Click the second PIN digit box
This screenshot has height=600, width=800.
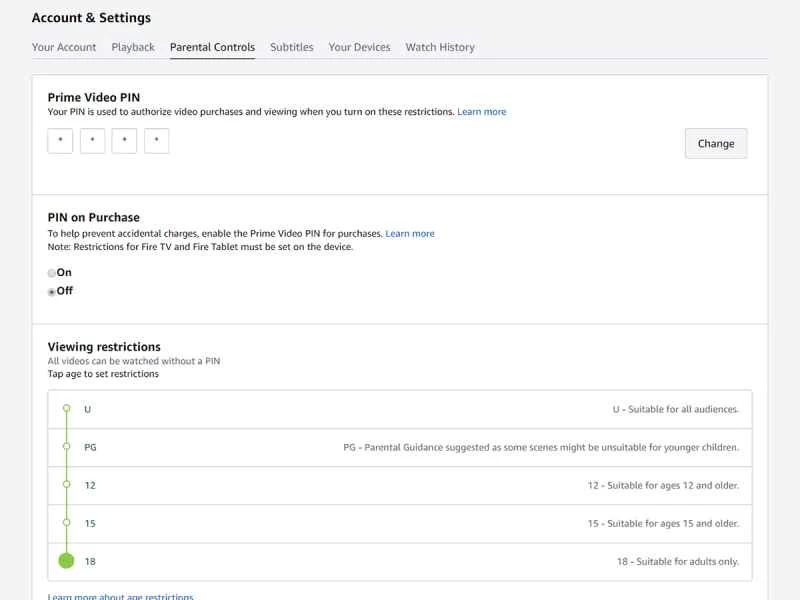[92, 141]
